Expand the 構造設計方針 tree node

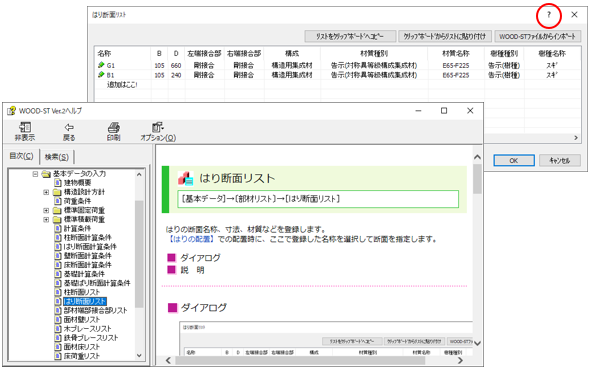tap(46, 192)
